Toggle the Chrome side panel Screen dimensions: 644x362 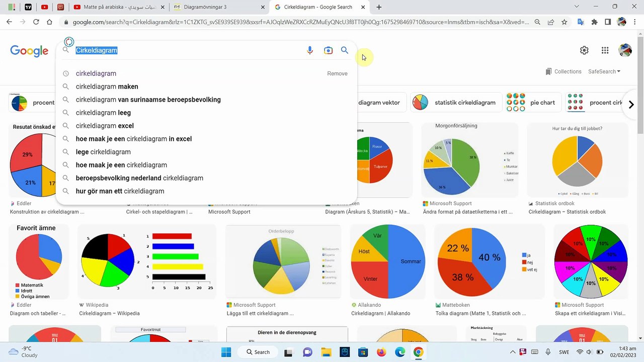[x=608, y=22]
